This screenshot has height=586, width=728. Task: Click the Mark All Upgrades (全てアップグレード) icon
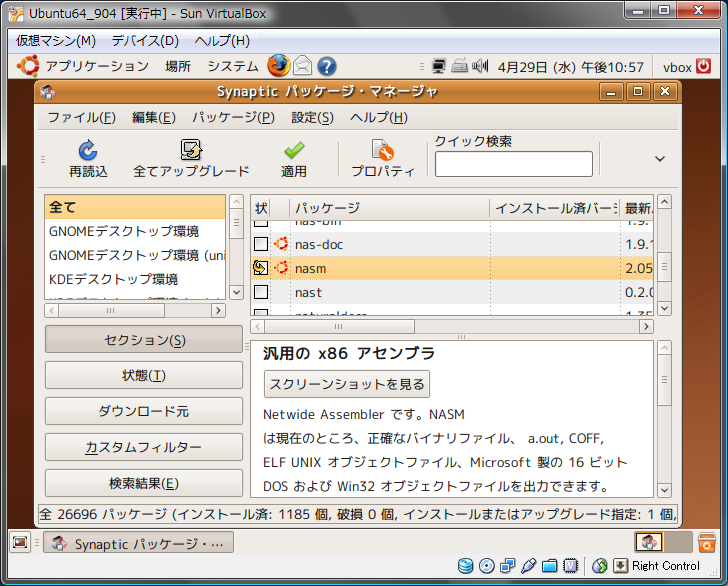[191, 150]
